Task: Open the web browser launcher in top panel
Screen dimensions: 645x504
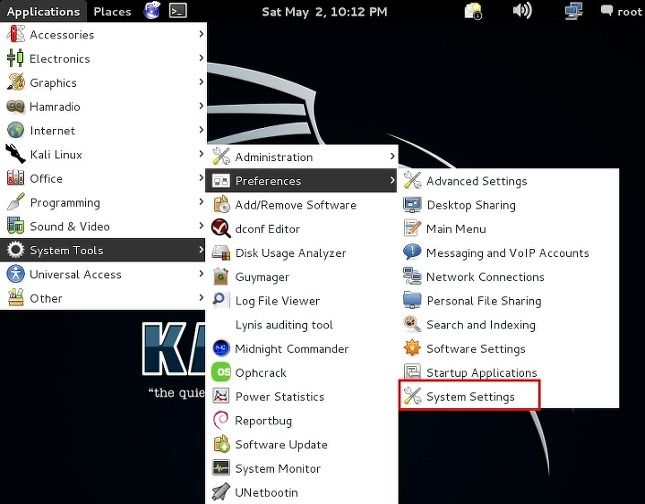Action: click(152, 11)
